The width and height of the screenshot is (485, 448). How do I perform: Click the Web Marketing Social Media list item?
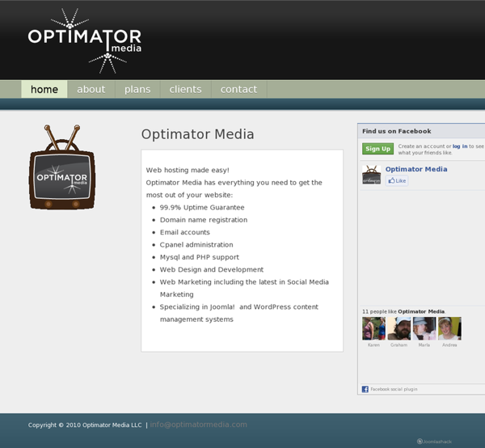click(x=244, y=289)
